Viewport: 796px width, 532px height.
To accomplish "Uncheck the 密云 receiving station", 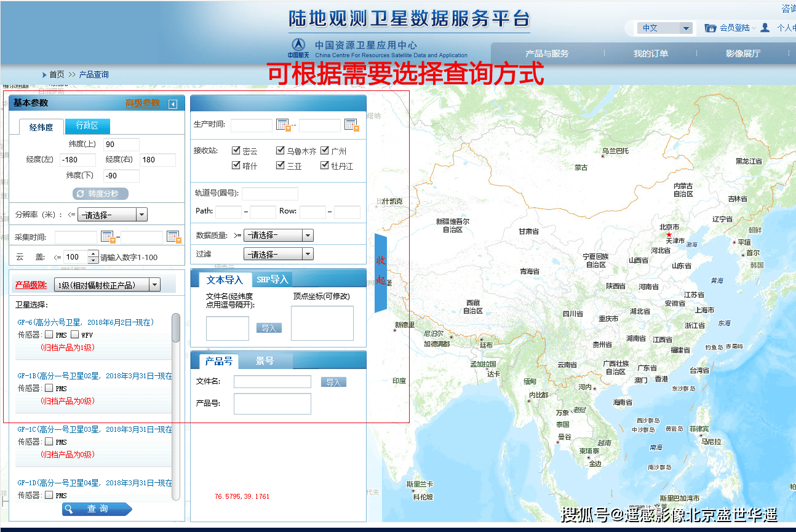I will pyautogui.click(x=236, y=151).
